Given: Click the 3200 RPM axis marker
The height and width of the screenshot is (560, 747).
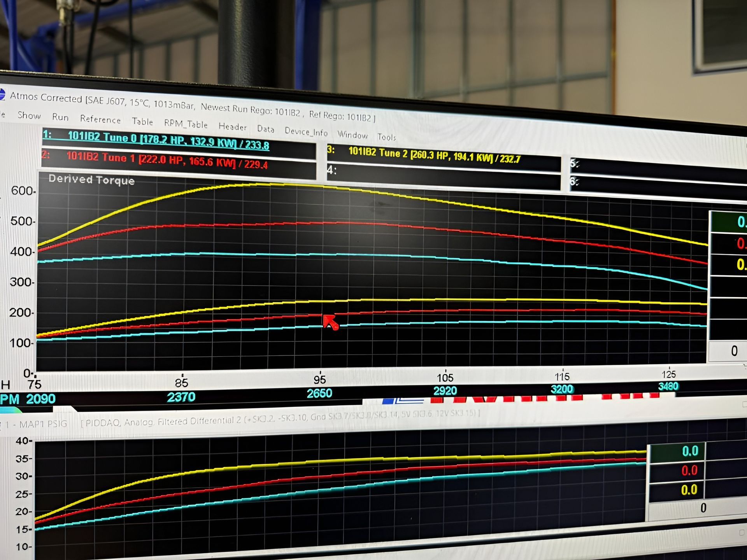Looking at the screenshot, I should [x=562, y=389].
